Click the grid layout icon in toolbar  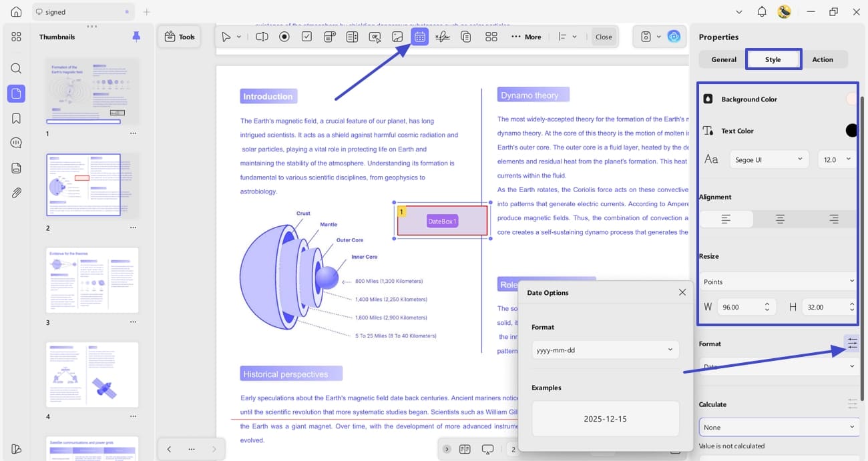[x=491, y=37]
